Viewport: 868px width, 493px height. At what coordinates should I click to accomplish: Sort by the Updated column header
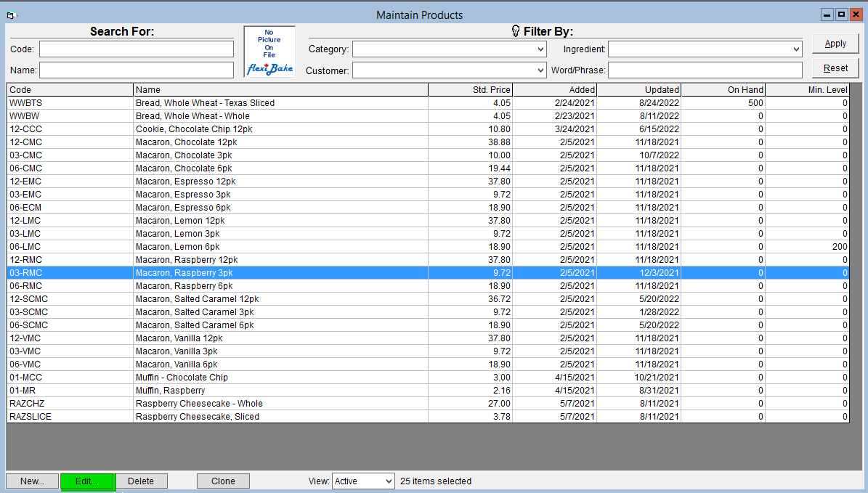[638, 89]
